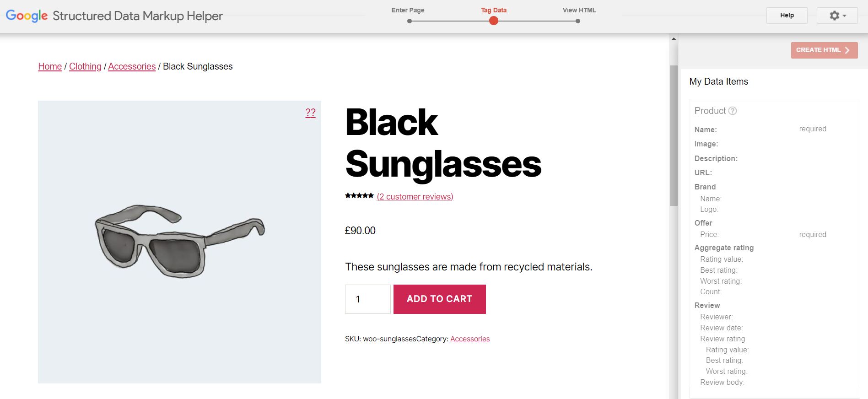868x399 pixels.
Task: Click the Product help question-mark icon
Action: [x=733, y=111]
